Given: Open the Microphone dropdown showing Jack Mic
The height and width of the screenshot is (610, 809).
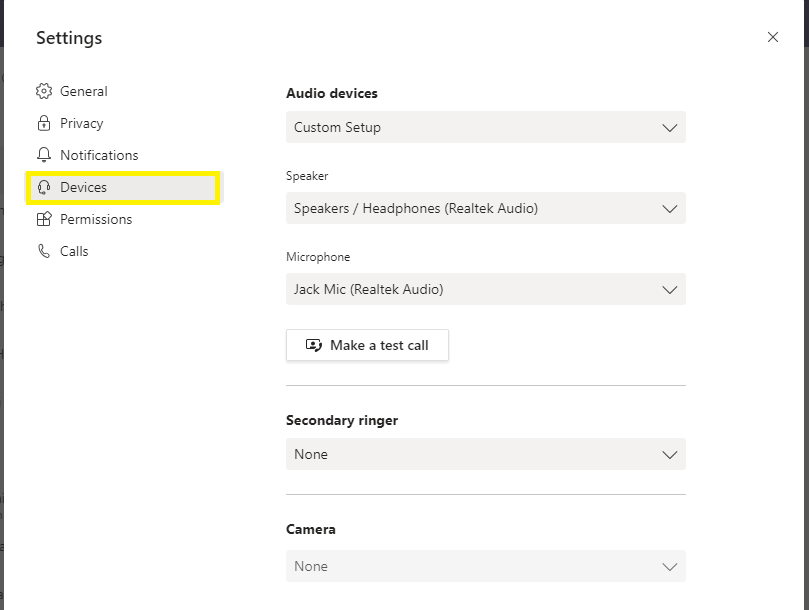Looking at the screenshot, I should (485, 290).
